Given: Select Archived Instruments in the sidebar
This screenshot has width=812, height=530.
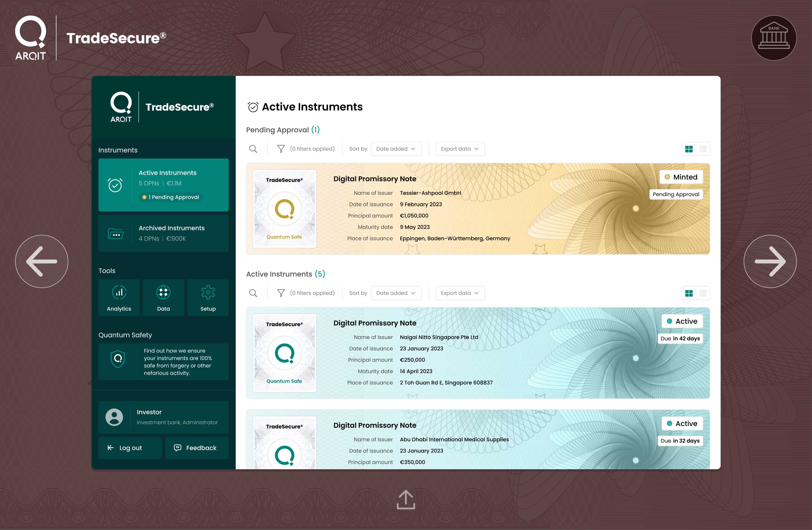Looking at the screenshot, I should tap(163, 233).
